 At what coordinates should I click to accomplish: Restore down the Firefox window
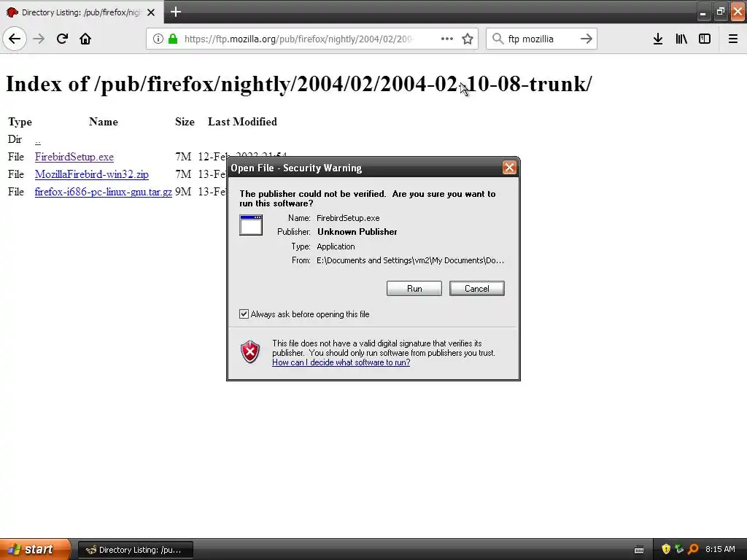[720, 12]
